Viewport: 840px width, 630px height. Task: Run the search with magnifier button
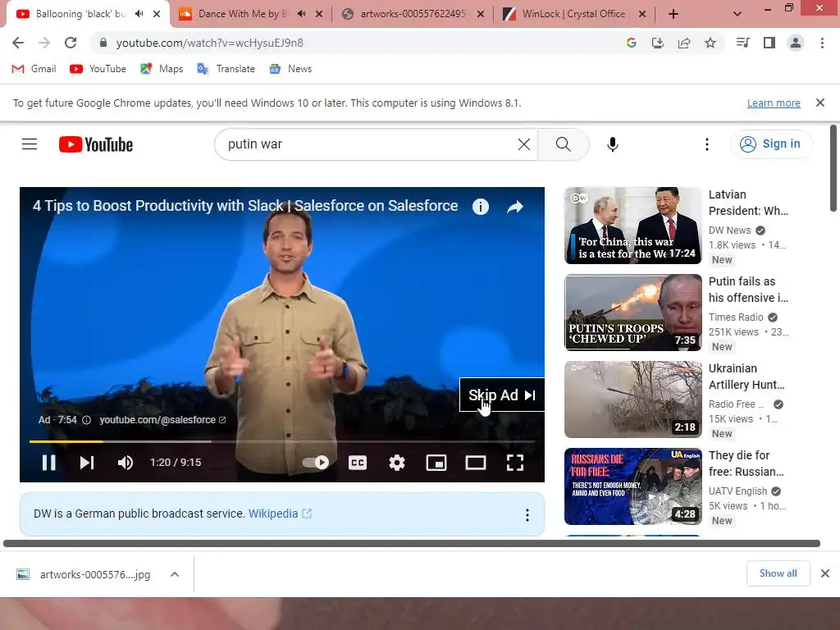pyautogui.click(x=563, y=144)
